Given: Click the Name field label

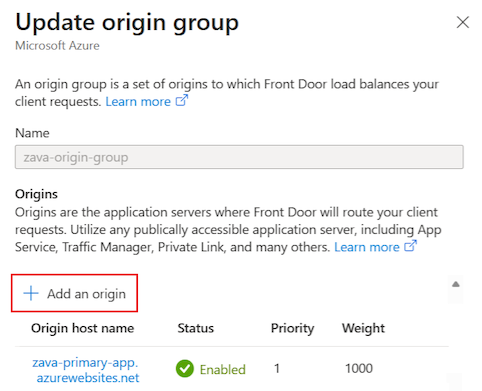Looking at the screenshot, I should click(x=32, y=133).
